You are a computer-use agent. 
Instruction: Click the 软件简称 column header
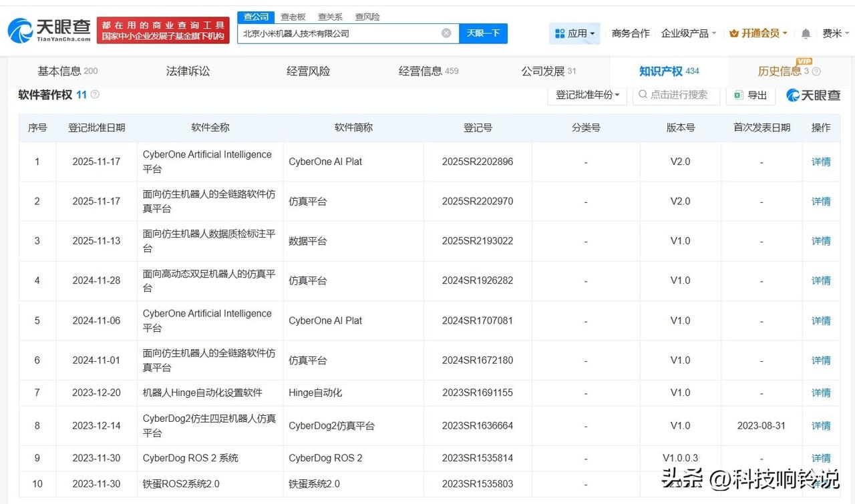[x=353, y=128]
